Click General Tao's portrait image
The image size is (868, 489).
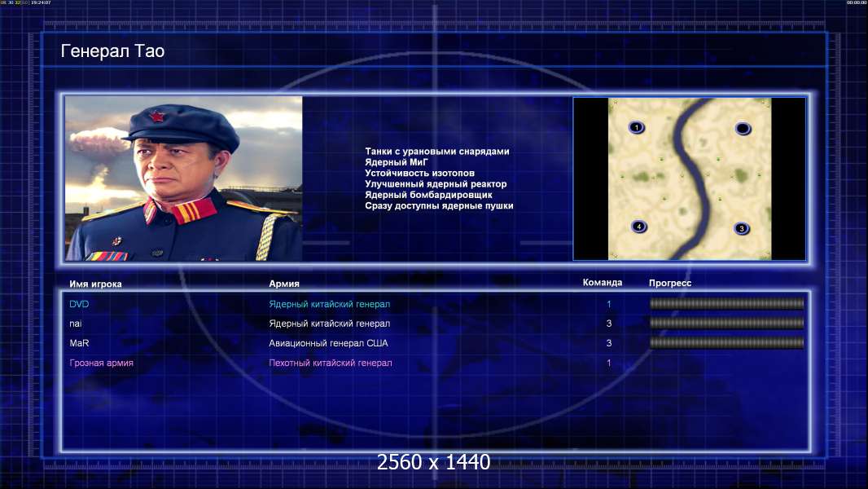(x=184, y=178)
